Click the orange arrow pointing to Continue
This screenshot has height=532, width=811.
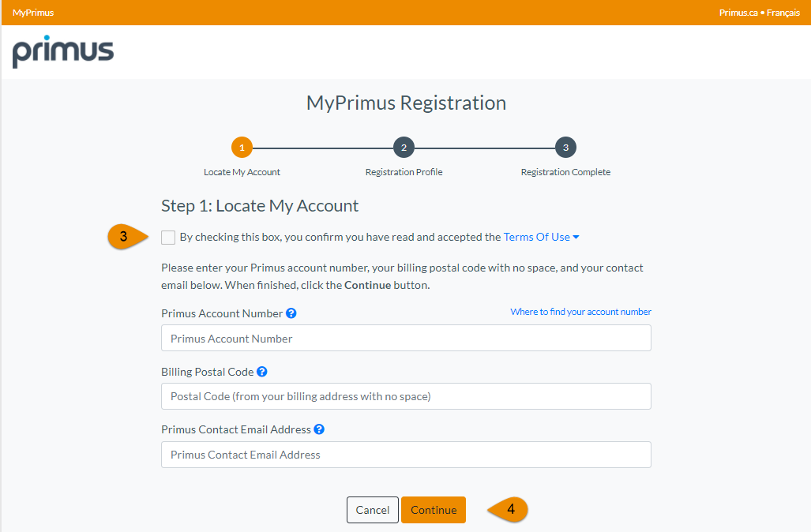click(508, 510)
